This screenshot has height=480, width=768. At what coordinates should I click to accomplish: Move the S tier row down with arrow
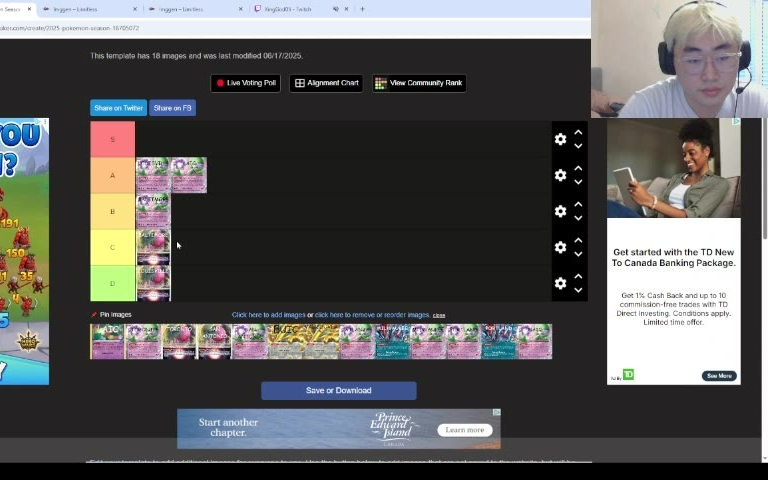pos(578,146)
